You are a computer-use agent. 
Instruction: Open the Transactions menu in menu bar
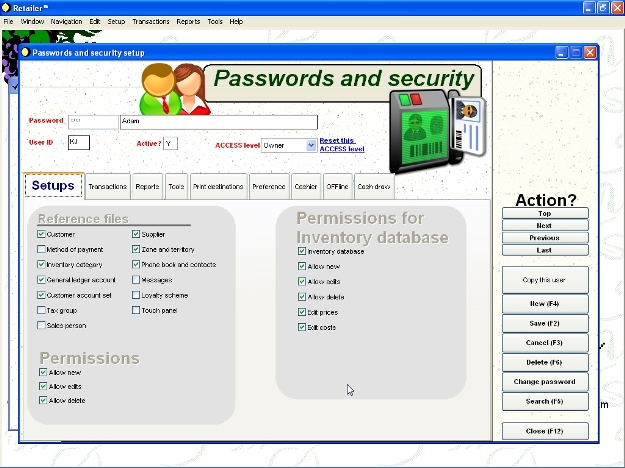[x=151, y=21]
